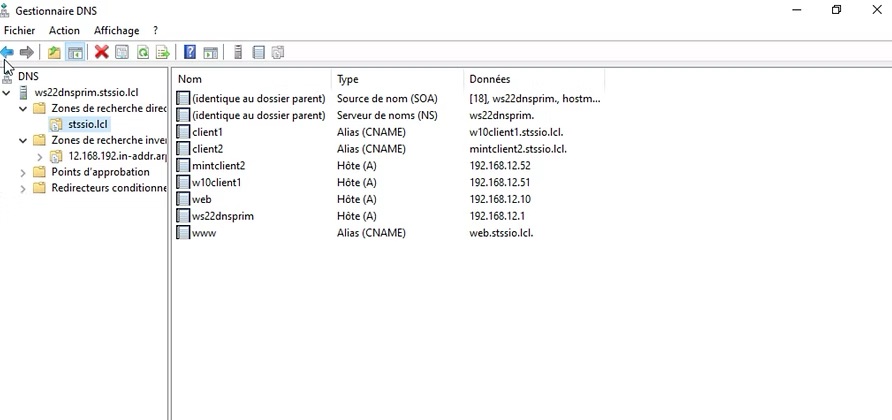892x420 pixels.
Task: Open Properties via toolbar icon
Action: tap(122, 52)
